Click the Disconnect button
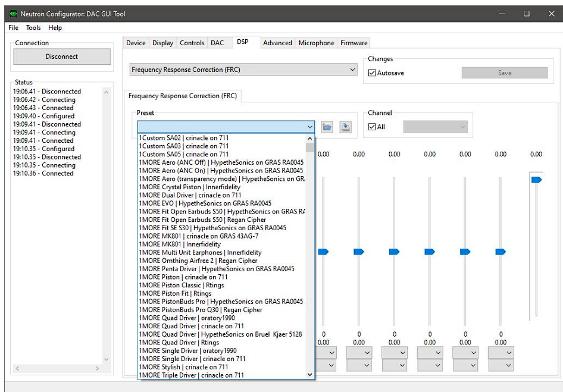Viewport: 563px width, 392px height. (x=62, y=57)
